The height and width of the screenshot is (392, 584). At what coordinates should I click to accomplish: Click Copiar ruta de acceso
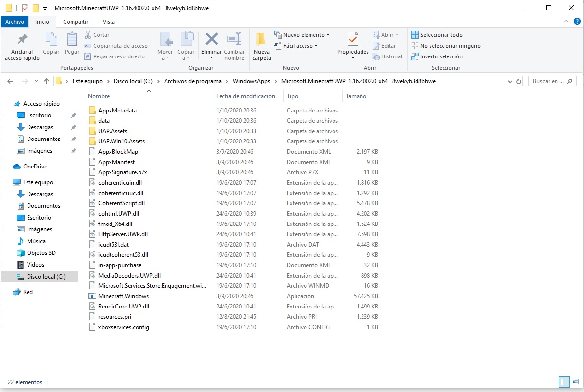click(116, 46)
